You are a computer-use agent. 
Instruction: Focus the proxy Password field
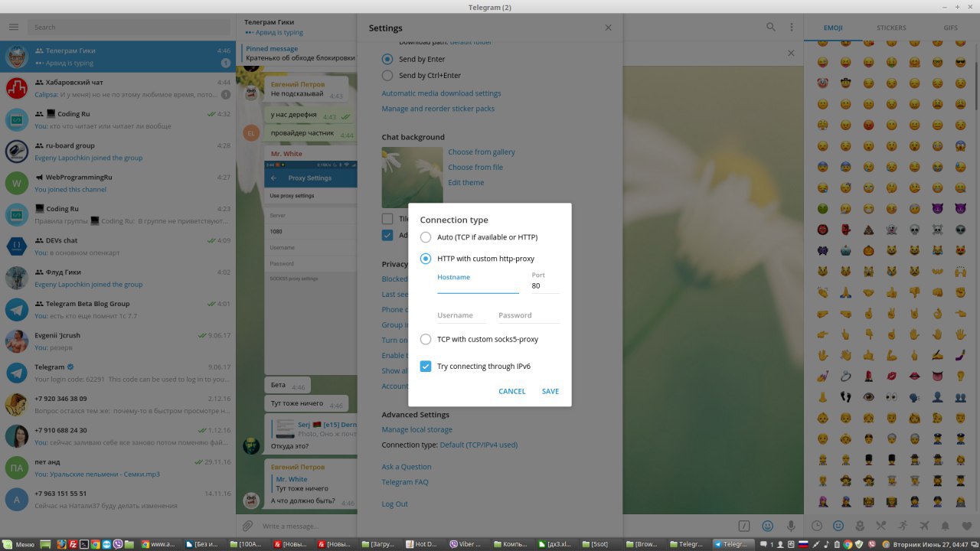point(529,315)
